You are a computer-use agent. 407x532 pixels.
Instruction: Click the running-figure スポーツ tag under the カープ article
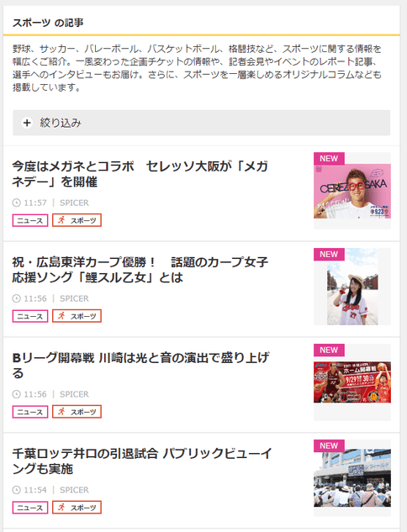coord(77,316)
